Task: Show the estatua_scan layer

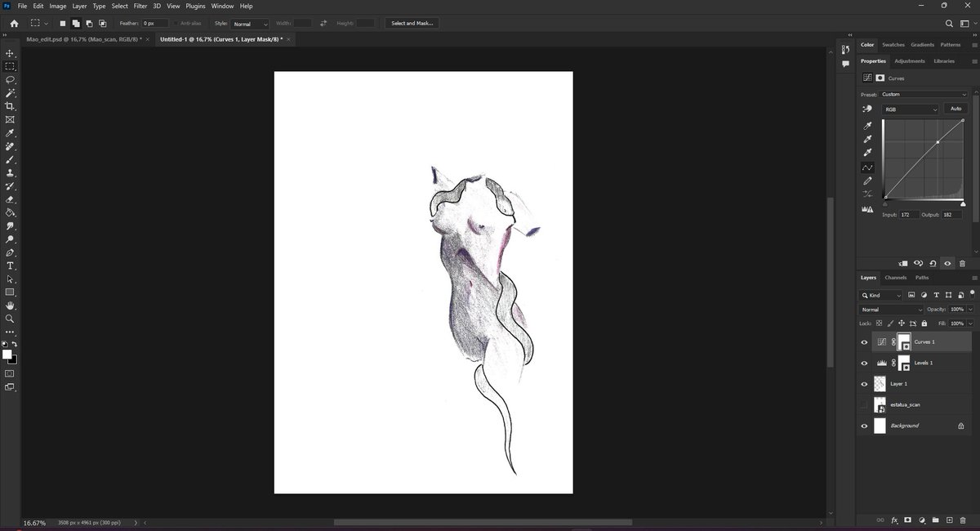Action: coord(864,405)
